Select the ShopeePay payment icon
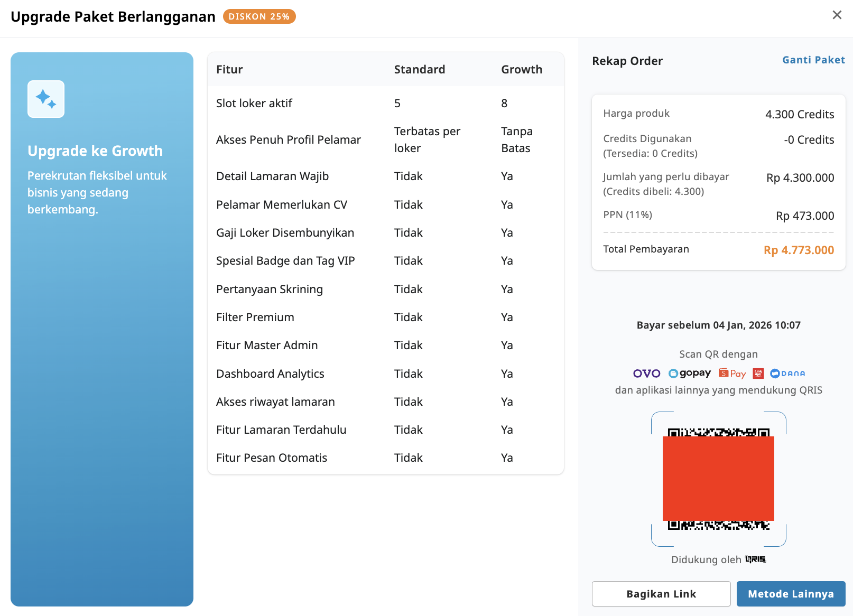The width and height of the screenshot is (853, 616). 732,373
